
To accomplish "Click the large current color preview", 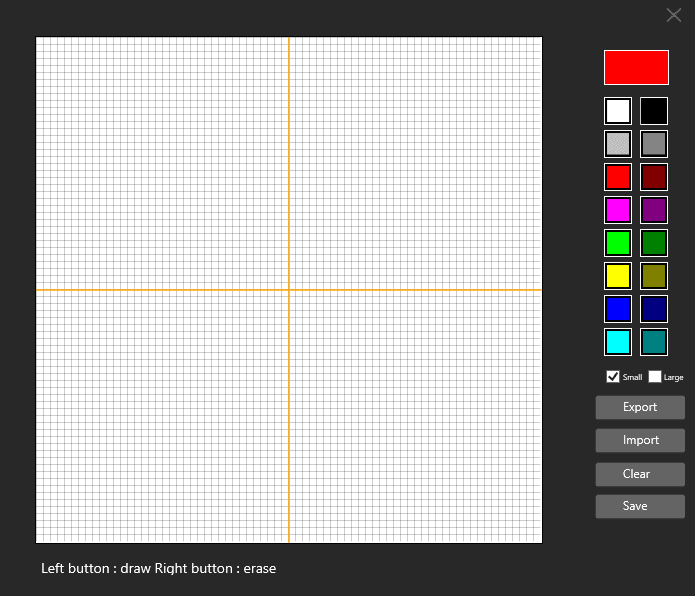I will [636, 68].
